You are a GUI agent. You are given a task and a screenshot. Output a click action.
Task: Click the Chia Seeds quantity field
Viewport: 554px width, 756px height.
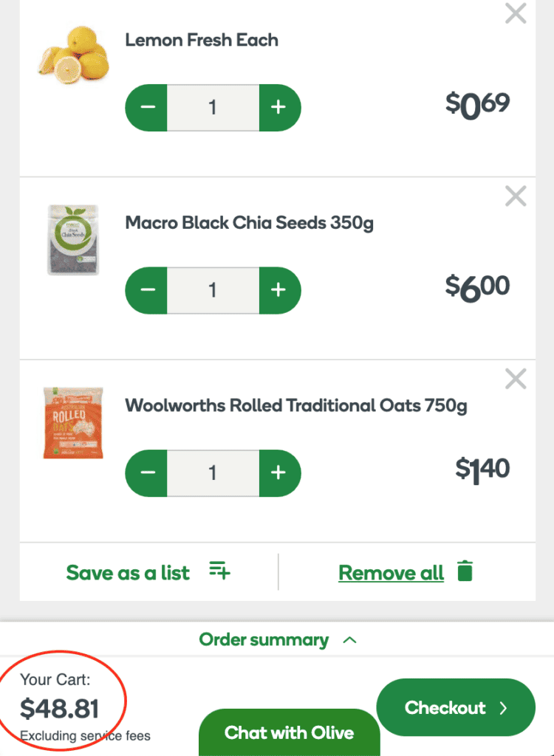click(213, 289)
